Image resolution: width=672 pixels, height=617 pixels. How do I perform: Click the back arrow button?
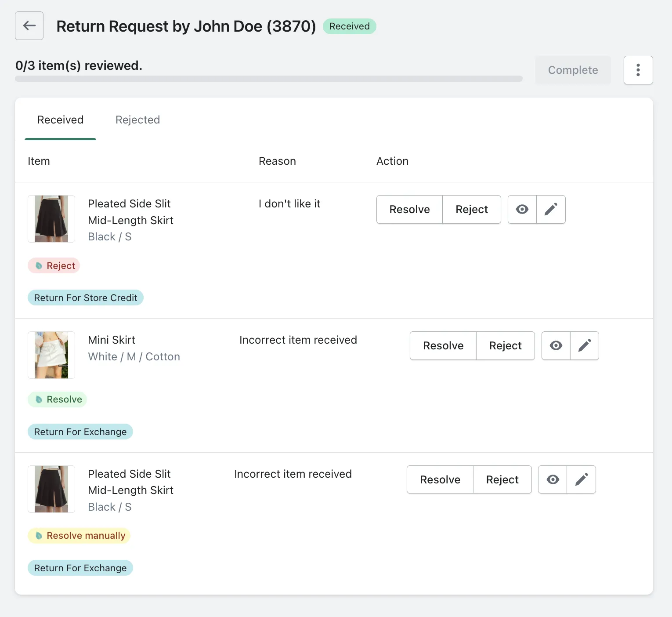pos(29,26)
